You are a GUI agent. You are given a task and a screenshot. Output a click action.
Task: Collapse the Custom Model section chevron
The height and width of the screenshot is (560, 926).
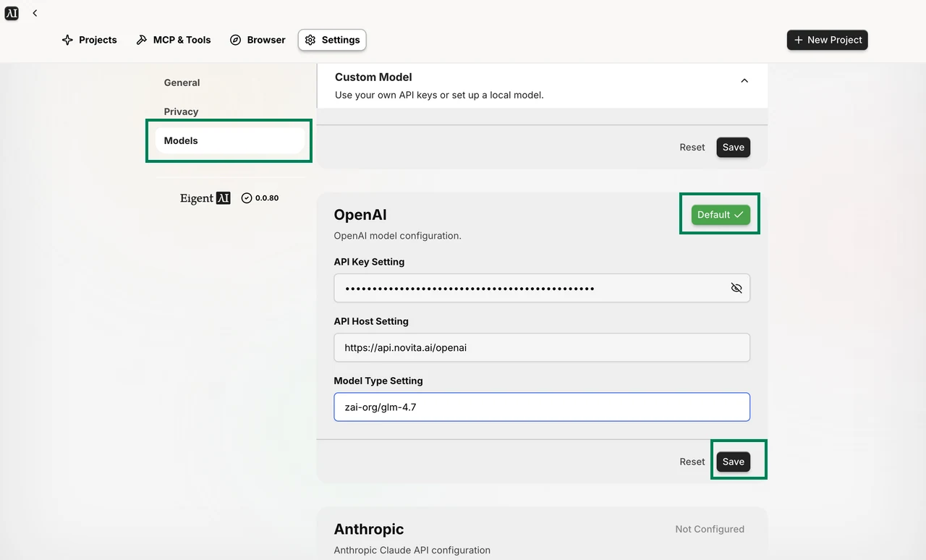(744, 81)
